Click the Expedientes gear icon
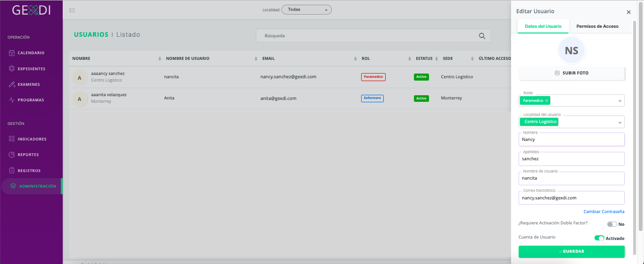 point(12,69)
